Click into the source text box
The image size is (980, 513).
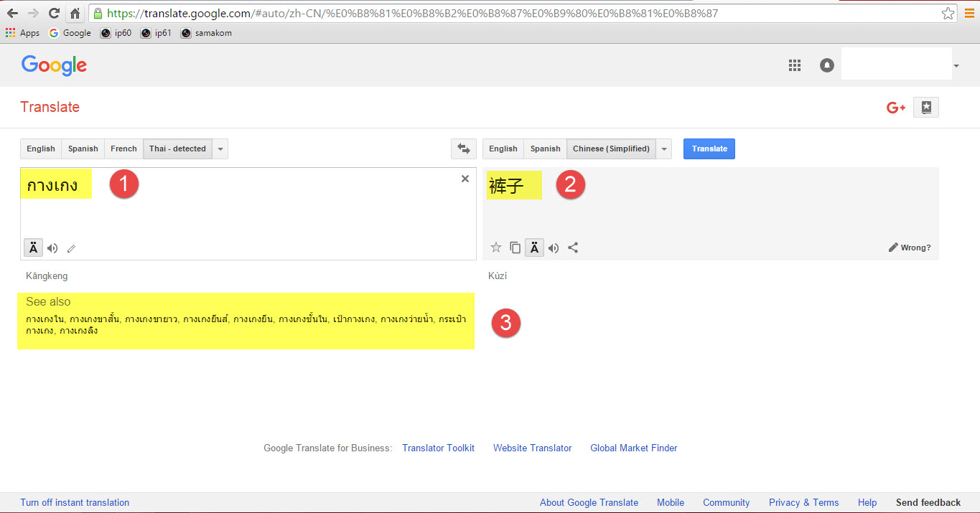pos(248,214)
